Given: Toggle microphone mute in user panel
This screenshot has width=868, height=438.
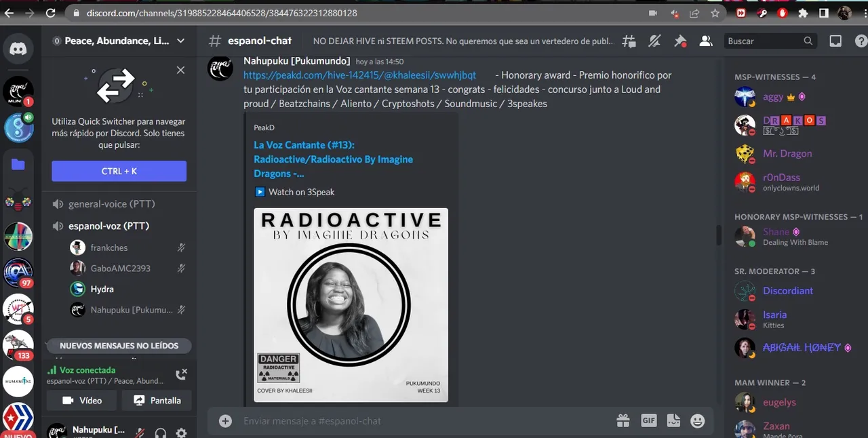Looking at the screenshot, I should click(139, 433).
